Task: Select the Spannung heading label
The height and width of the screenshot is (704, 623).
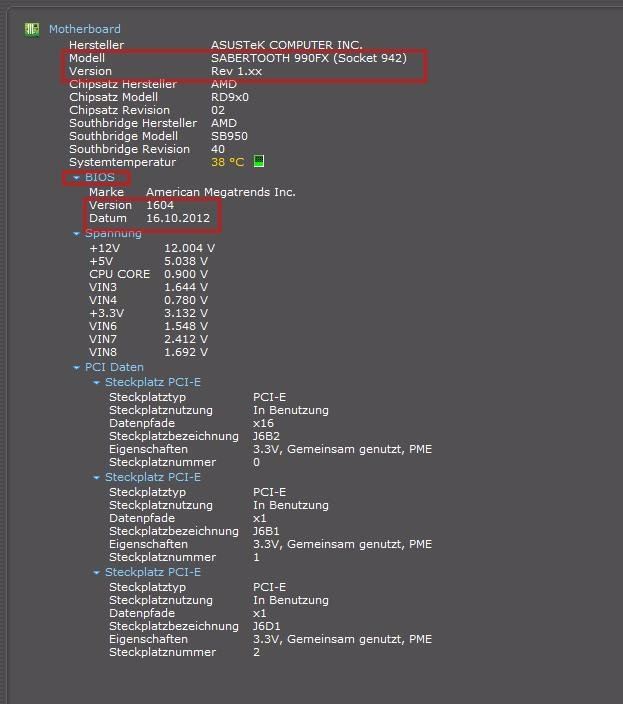Action: [113, 233]
